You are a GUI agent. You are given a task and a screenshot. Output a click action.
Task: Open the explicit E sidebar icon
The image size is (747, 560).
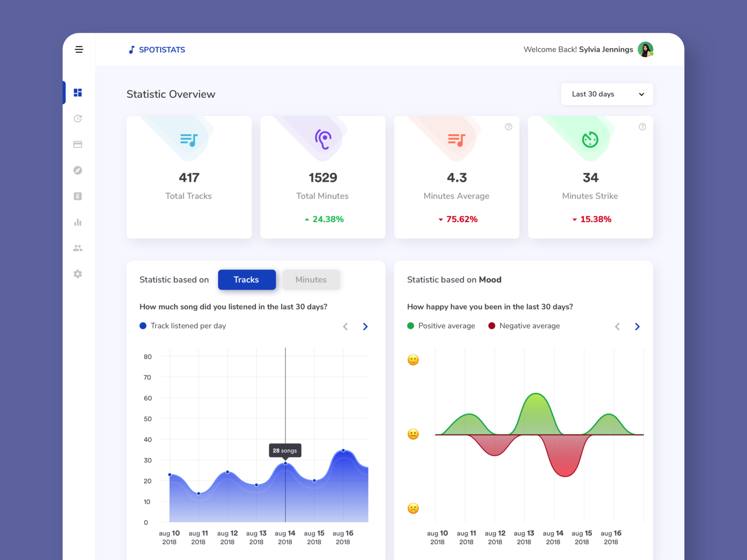[78, 196]
